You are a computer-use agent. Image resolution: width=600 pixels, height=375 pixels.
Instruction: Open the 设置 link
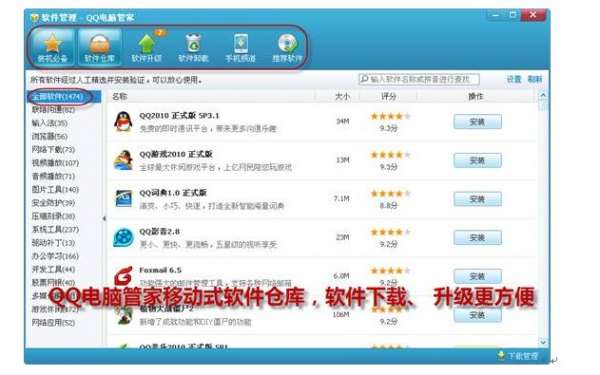(514, 79)
